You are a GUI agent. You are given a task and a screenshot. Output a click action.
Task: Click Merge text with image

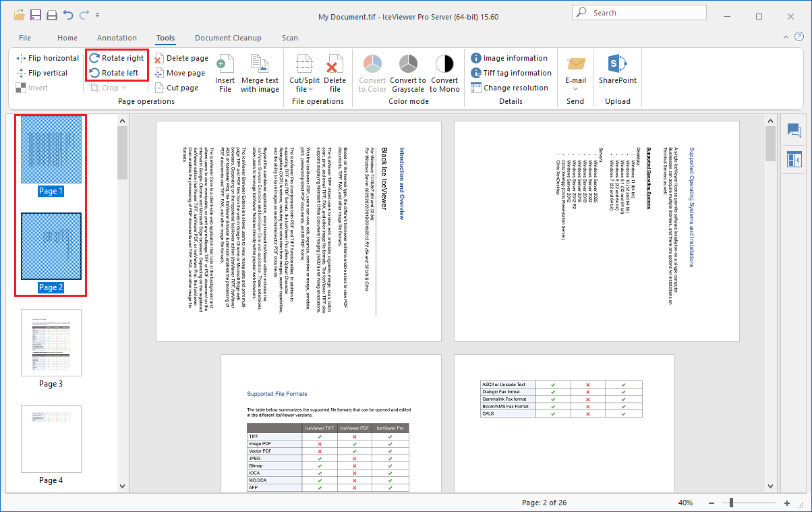[260, 74]
